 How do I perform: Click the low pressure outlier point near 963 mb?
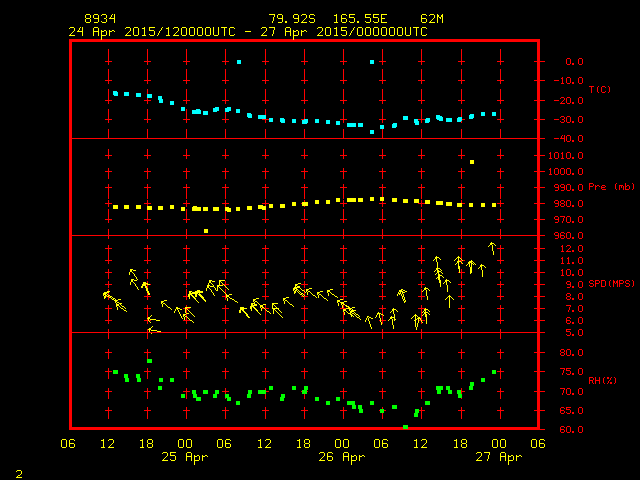pyautogui.click(x=206, y=231)
